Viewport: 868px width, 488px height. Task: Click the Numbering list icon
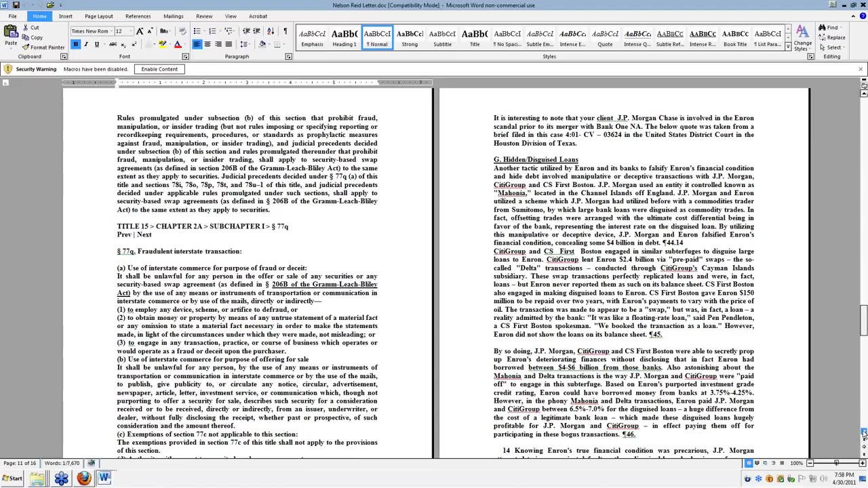(x=212, y=31)
